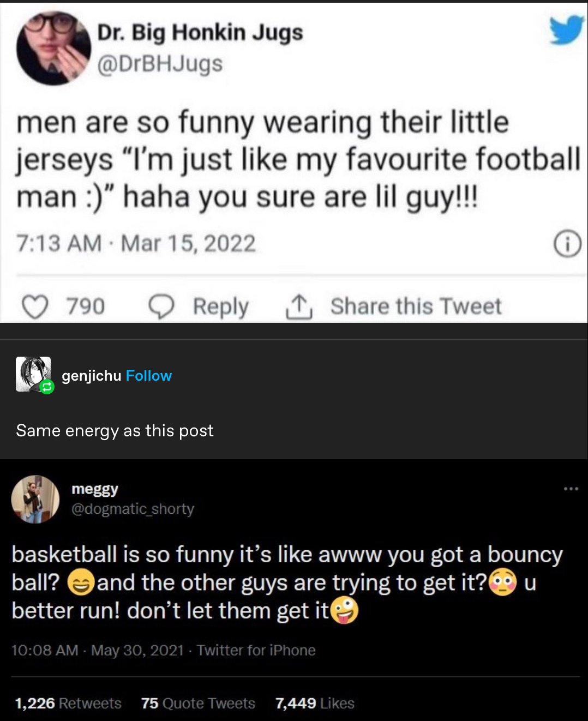Click the tweet info circle icon
The width and height of the screenshot is (588, 721).
(x=568, y=244)
